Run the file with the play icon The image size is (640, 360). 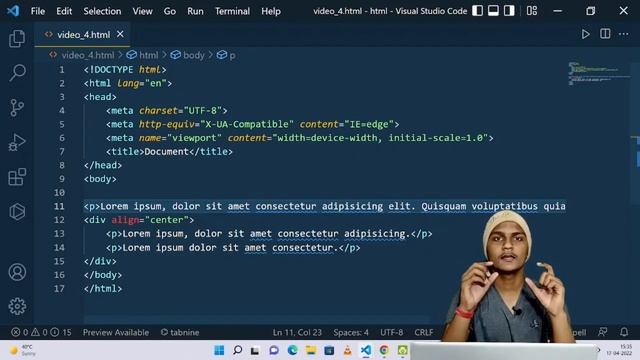click(x=585, y=34)
